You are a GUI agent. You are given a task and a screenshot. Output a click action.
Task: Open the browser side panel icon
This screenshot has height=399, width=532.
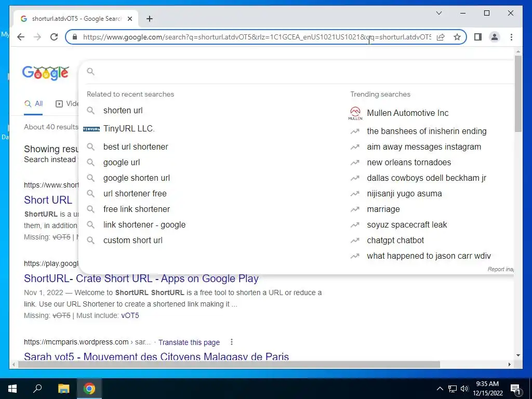(478, 37)
